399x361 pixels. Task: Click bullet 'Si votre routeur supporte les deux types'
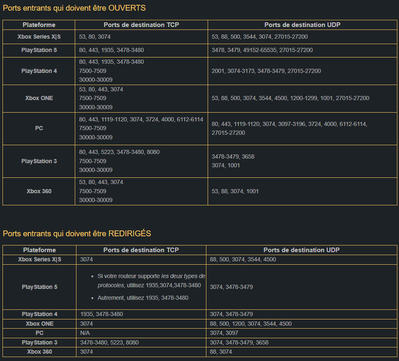click(151, 281)
